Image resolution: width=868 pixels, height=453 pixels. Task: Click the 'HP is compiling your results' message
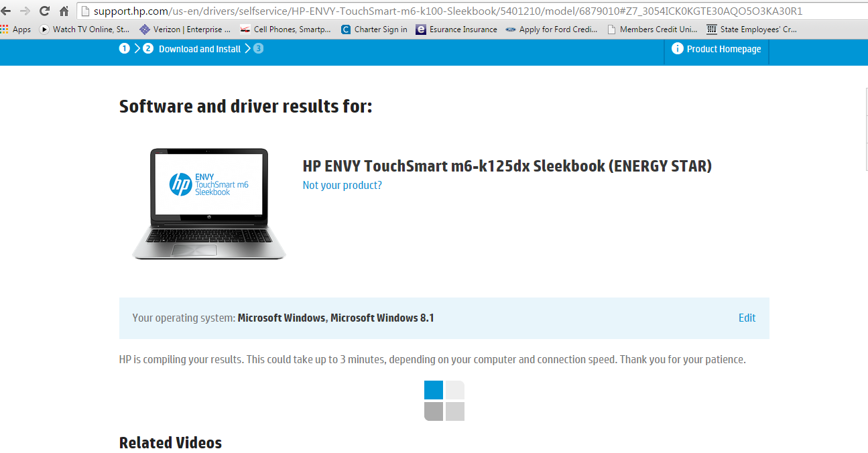pos(432,359)
